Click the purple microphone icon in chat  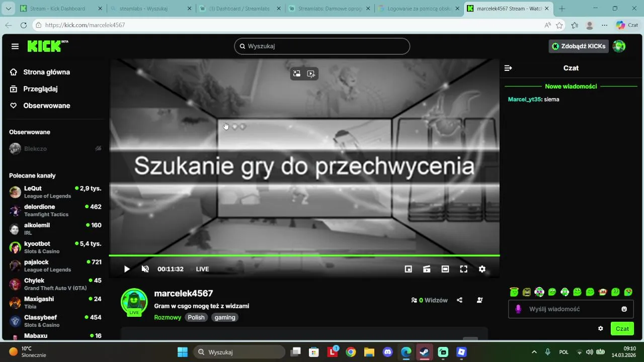(x=518, y=309)
